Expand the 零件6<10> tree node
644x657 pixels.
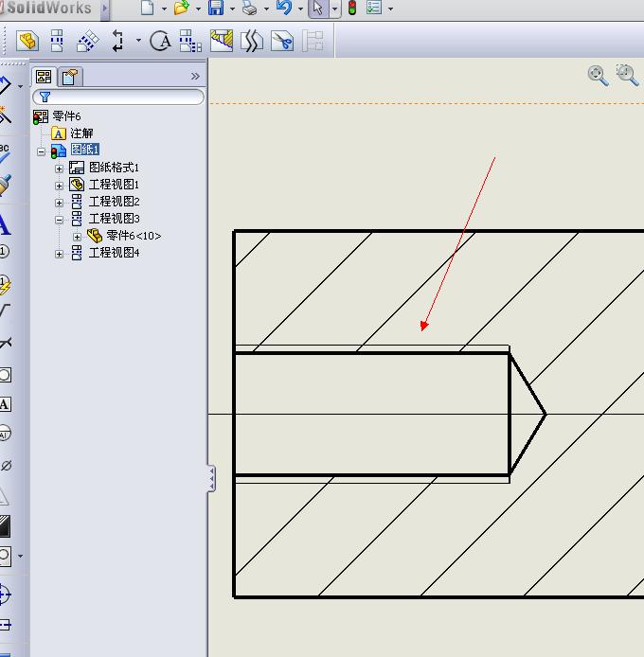click(x=77, y=237)
